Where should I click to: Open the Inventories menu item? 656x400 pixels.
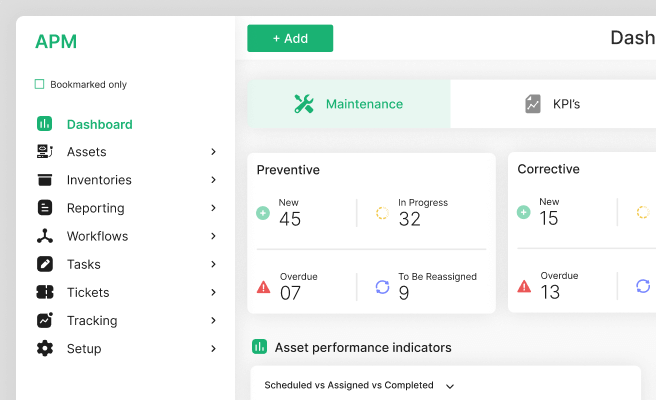coord(99,180)
